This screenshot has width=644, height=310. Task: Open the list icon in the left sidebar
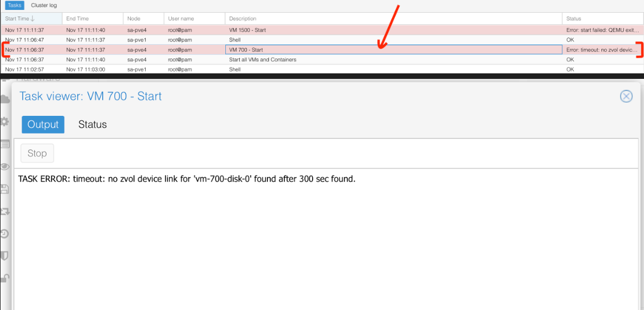coord(5,144)
